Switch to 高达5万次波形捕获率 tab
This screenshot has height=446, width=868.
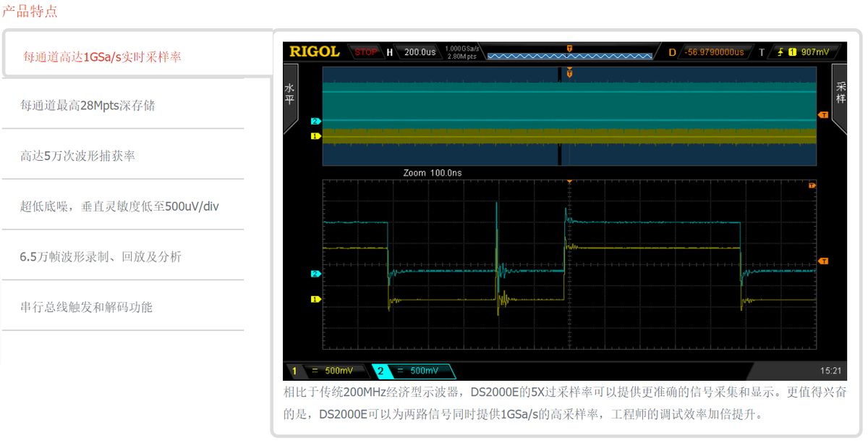tap(77, 156)
